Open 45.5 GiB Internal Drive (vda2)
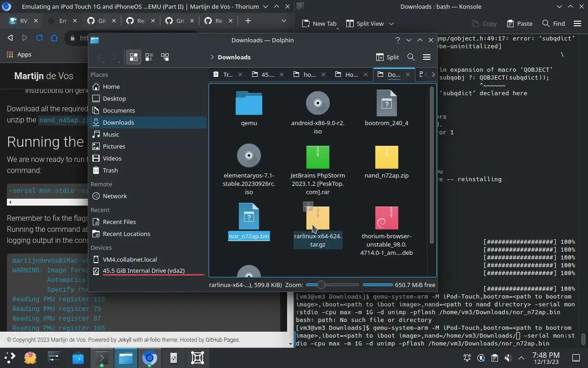This screenshot has height=368, width=588. (147, 271)
